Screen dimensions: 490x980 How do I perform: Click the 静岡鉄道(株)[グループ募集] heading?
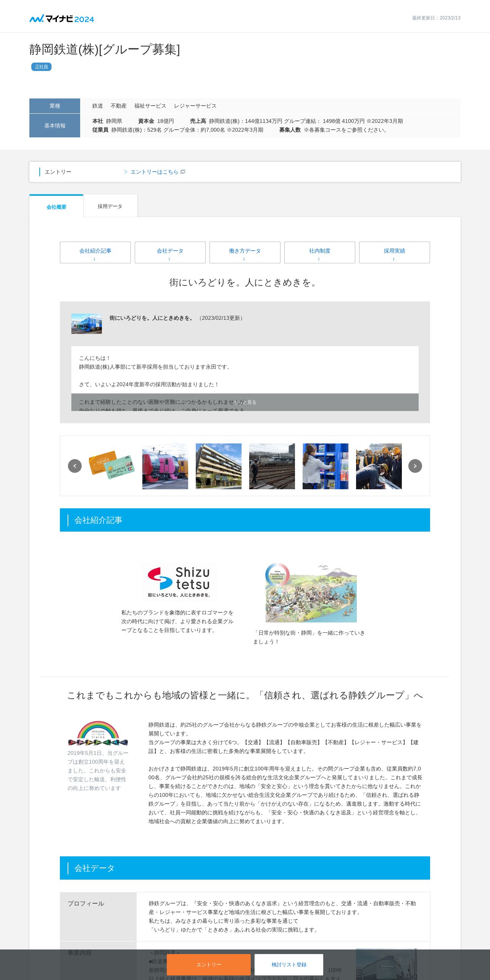[x=105, y=50]
